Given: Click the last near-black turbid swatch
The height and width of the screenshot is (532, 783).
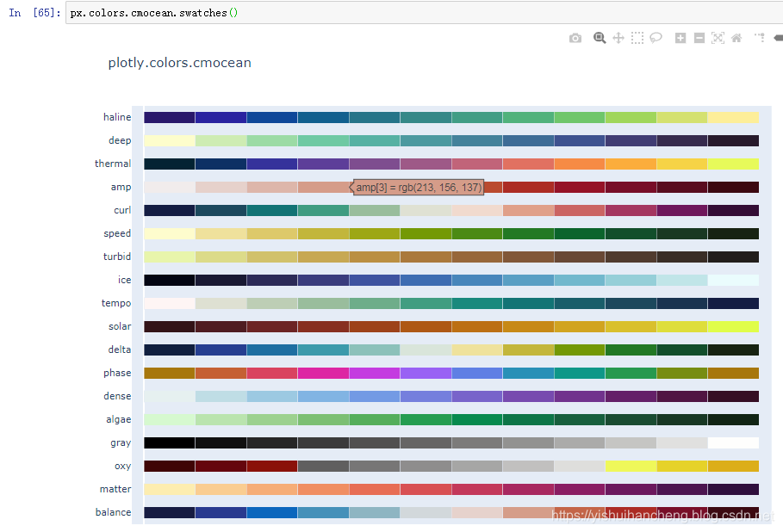Looking at the screenshot, I should pos(733,257).
